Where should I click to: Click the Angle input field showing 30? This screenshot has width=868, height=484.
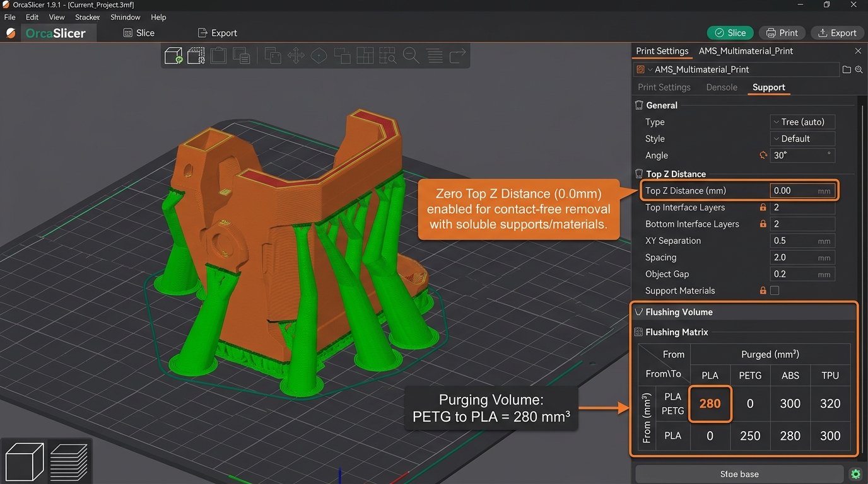pos(802,155)
